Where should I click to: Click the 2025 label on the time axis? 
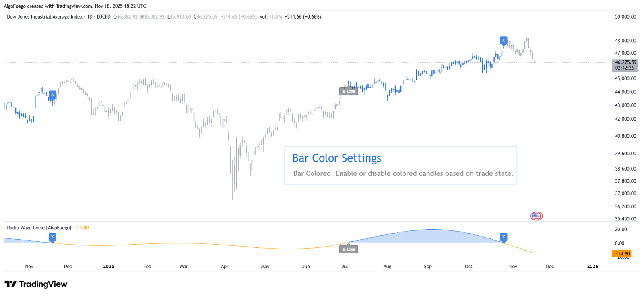[x=109, y=266]
